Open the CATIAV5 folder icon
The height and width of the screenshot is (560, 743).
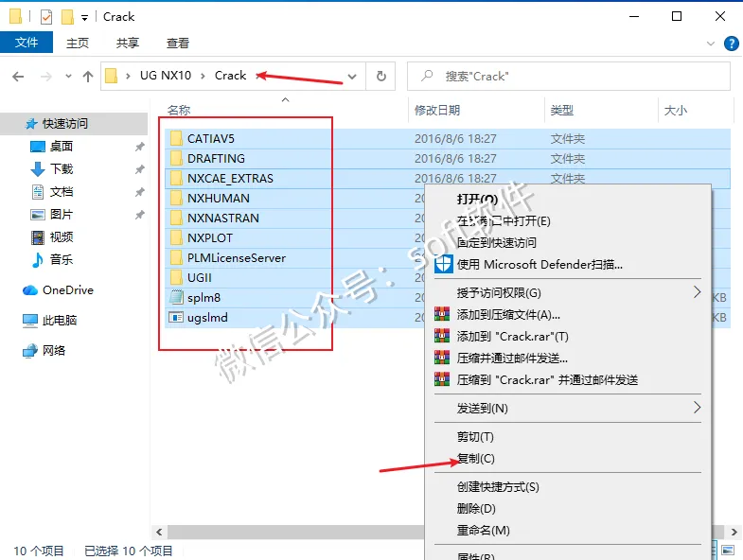176,138
